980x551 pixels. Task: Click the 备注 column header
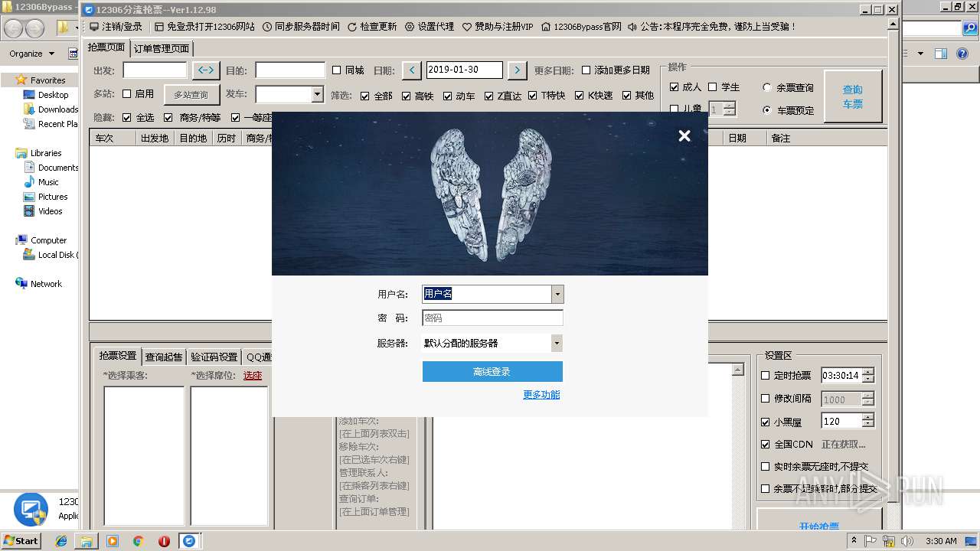[x=827, y=138]
